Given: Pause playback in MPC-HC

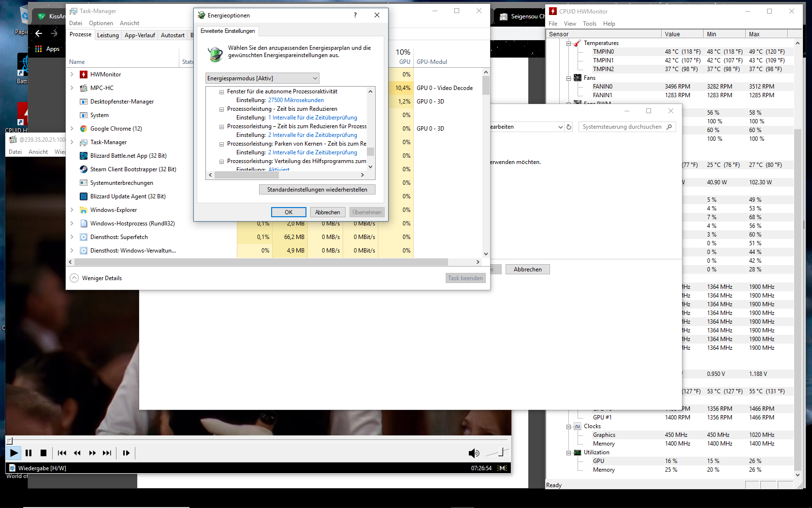Looking at the screenshot, I should 29,453.
